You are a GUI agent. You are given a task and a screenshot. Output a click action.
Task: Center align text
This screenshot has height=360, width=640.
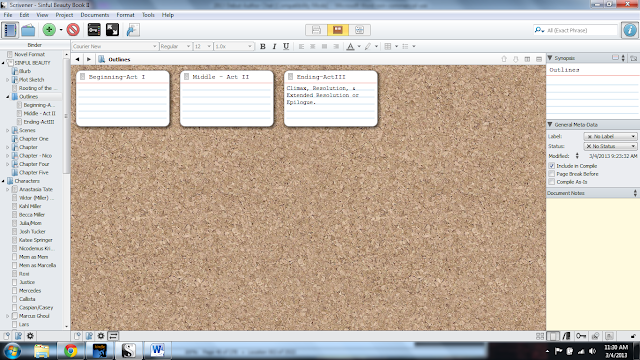click(313, 47)
